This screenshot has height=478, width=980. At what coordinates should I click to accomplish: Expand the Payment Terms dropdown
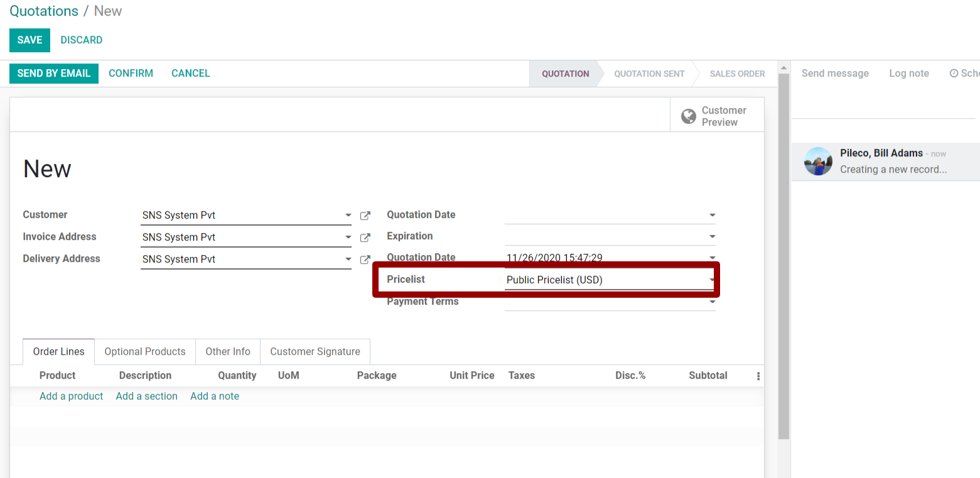712,302
